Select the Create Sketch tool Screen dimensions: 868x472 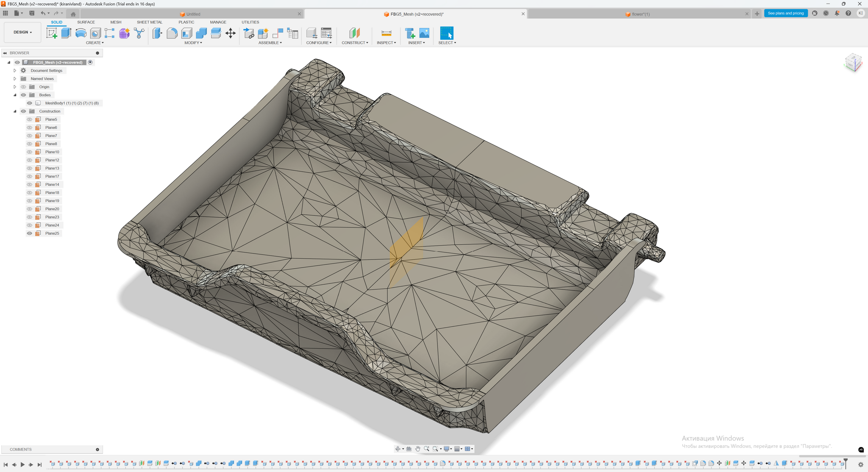52,33
